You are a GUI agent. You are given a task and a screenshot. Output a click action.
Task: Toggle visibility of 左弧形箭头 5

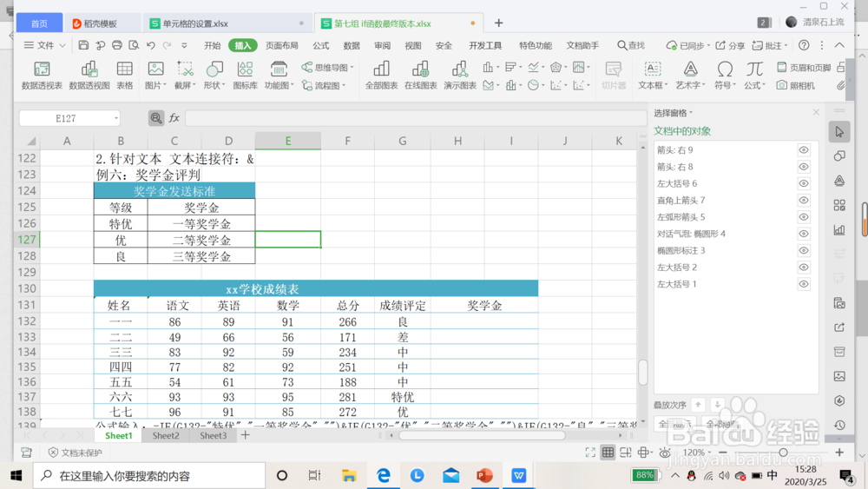(803, 216)
